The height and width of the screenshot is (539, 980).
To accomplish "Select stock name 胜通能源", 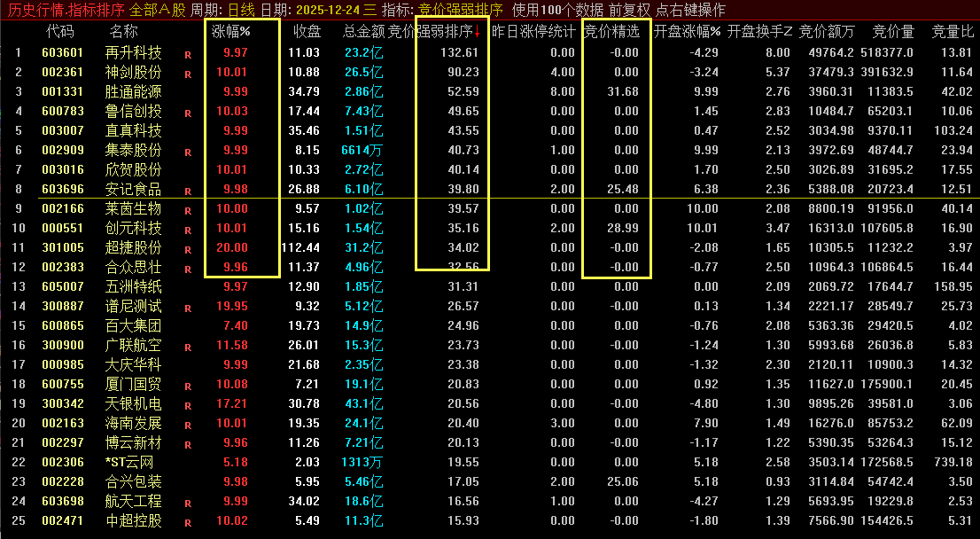I will click(133, 91).
